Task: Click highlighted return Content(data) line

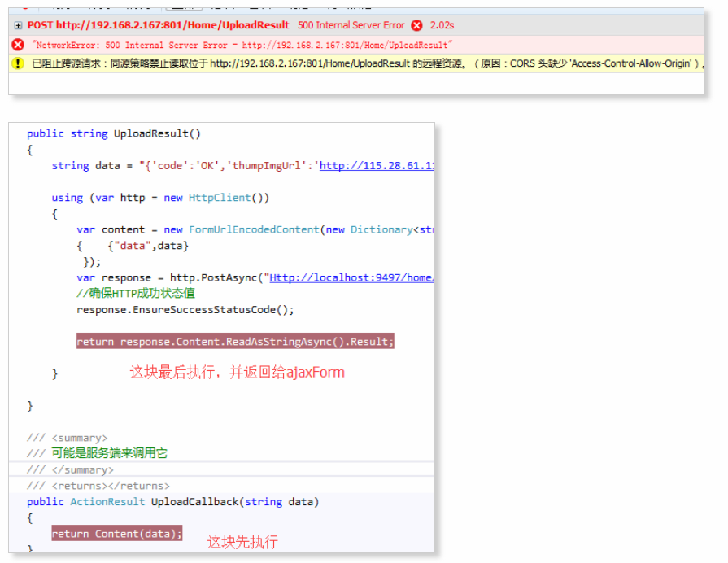Action: 117,533
